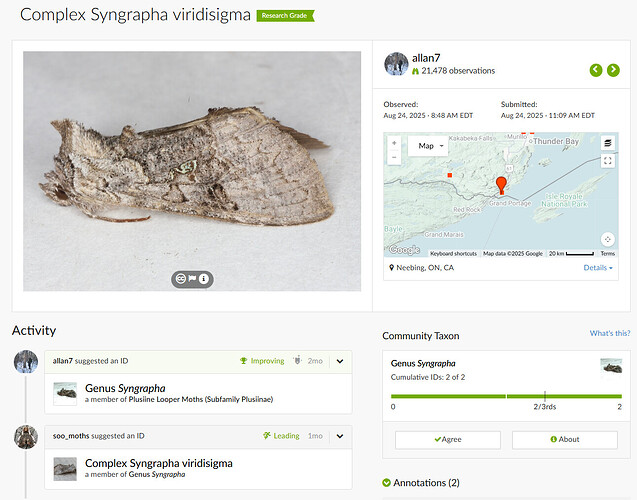The image size is (637, 500).
Task: Open the What's this? link
Action: click(610, 333)
